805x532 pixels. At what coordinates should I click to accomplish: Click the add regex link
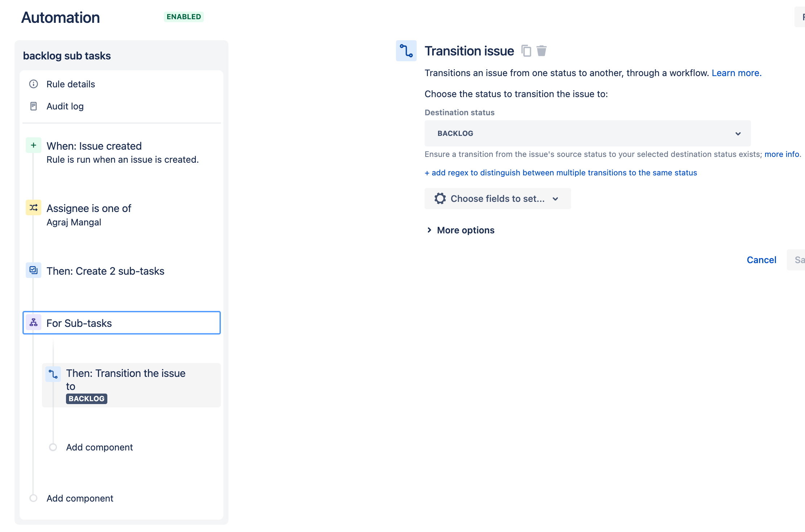(561, 173)
